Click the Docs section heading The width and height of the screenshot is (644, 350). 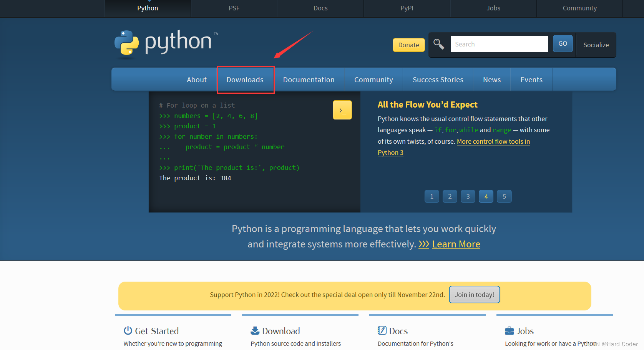click(x=398, y=331)
